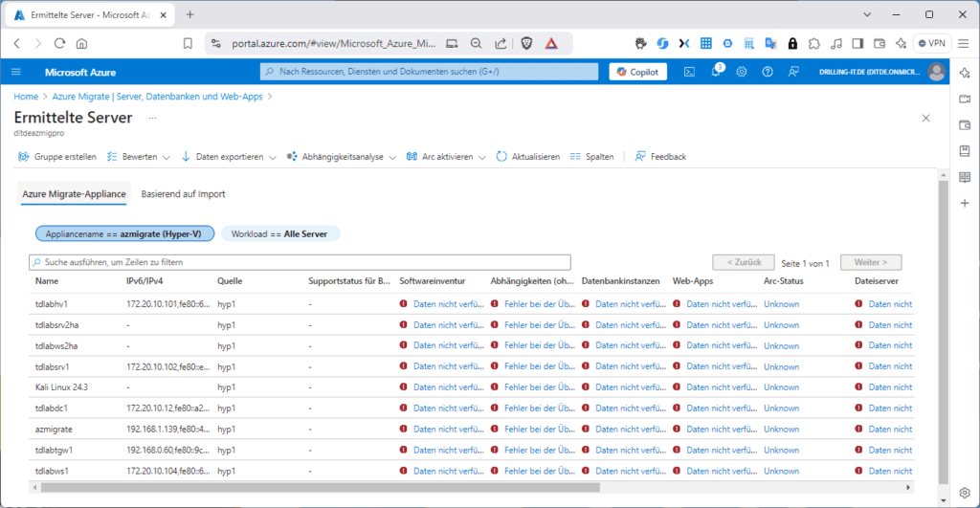Click the Softwareinventur column header
980x508 pixels.
[x=433, y=281]
